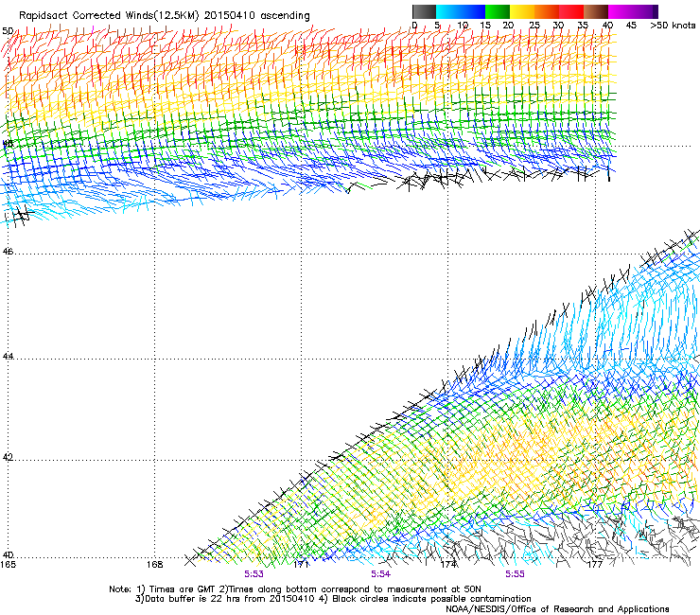Click the red 30-35 knots legend segment

coord(571,11)
